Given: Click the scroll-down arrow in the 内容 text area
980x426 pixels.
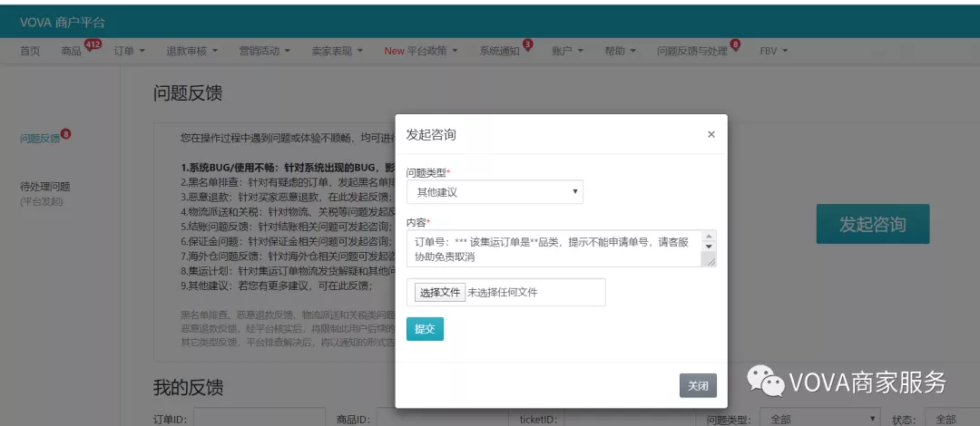Looking at the screenshot, I should pos(710,247).
